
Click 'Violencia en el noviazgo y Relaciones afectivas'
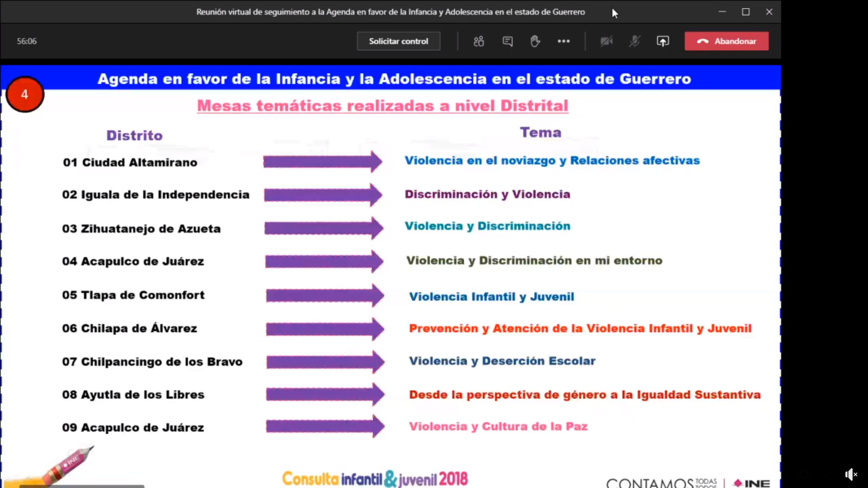552,160
